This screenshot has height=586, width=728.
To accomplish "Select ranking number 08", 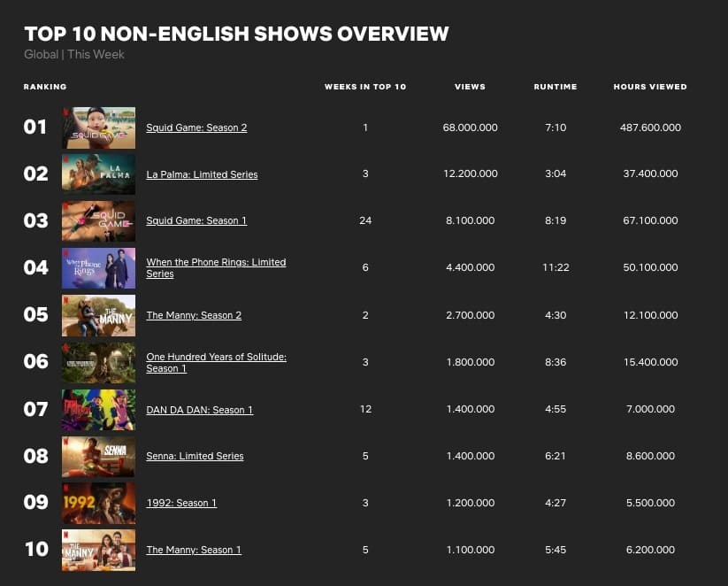I will [35, 457].
